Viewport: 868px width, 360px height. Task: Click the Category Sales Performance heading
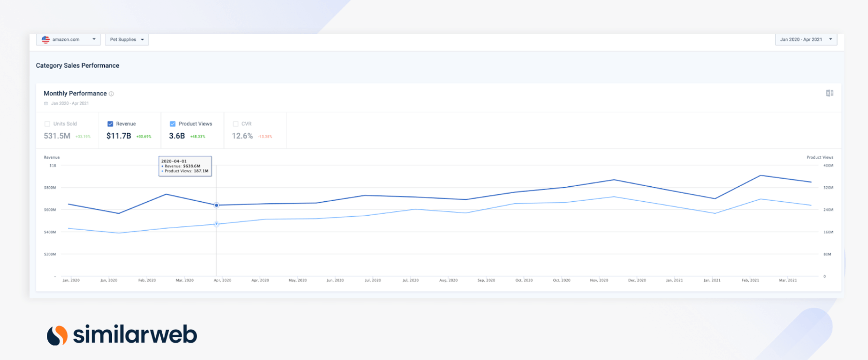tap(77, 66)
